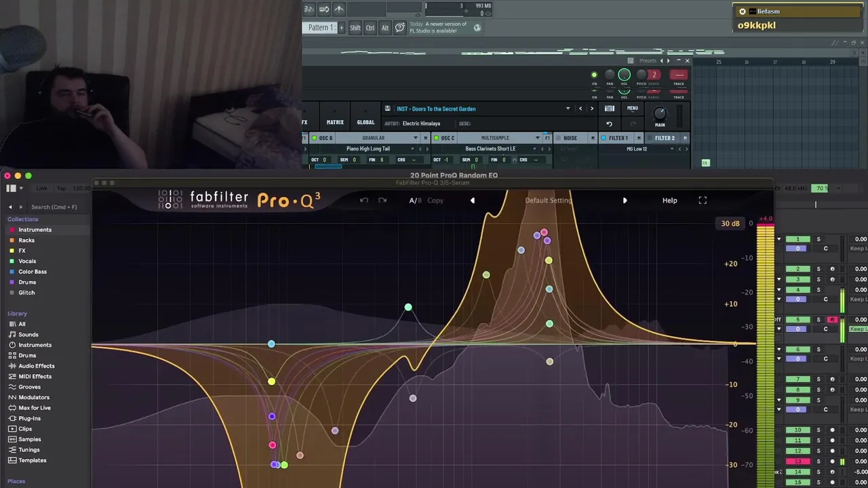Click the Pro-Q A/B compare button
Screen dimensions: 868x488
pyautogui.click(x=415, y=201)
